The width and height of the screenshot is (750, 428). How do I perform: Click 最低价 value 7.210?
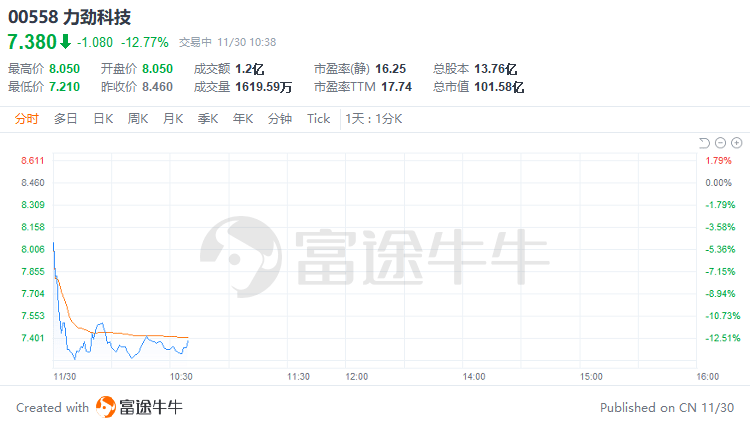click(x=65, y=87)
